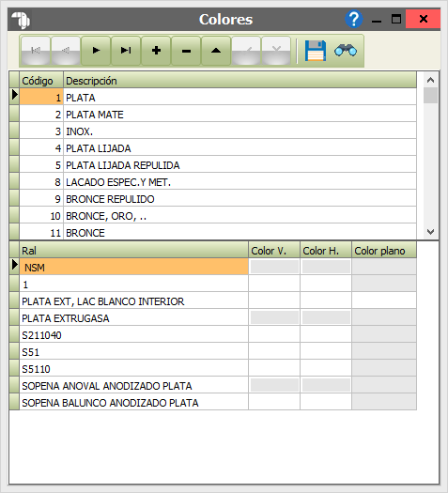Open help question mark icon
This screenshot has height=493, width=448.
pos(354,19)
